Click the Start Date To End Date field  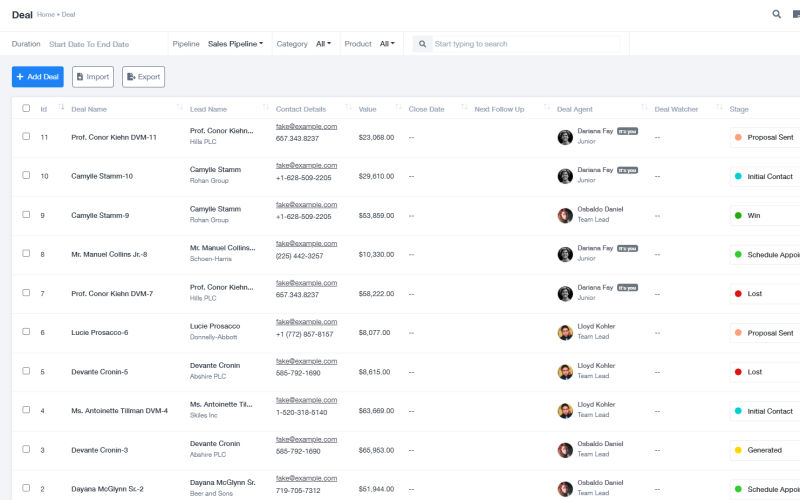point(89,44)
